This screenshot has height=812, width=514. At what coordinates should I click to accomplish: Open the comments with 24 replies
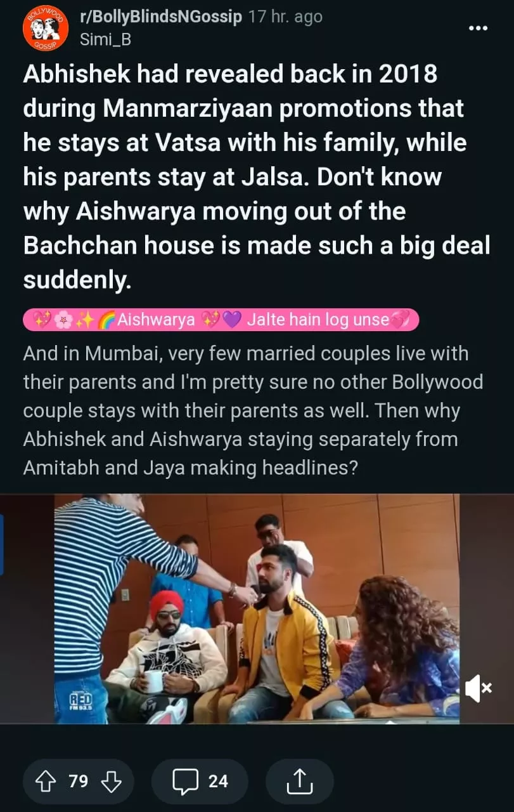point(199,781)
